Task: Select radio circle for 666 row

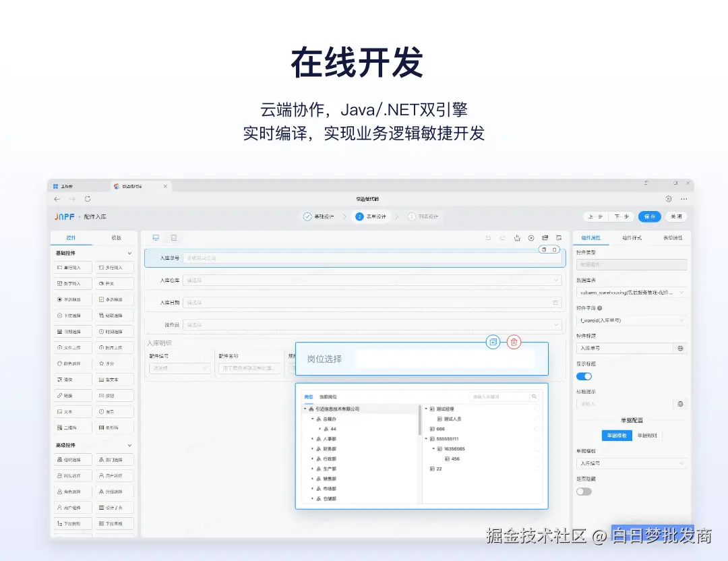Action: coord(537,429)
